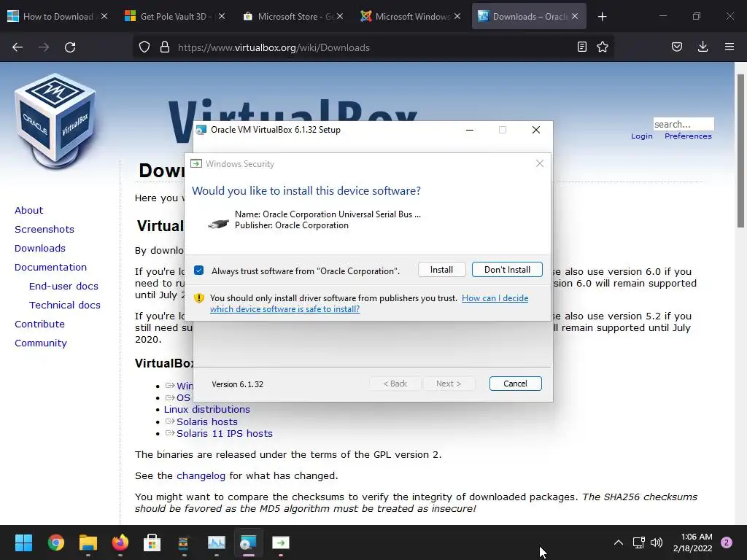Toggle Always trust Oracle Corporation checkbox

[x=199, y=271]
